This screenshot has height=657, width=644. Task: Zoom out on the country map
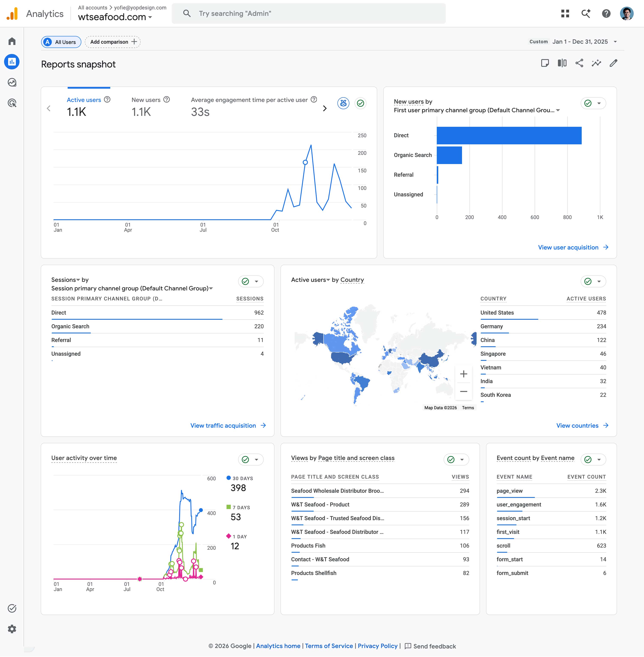(464, 391)
